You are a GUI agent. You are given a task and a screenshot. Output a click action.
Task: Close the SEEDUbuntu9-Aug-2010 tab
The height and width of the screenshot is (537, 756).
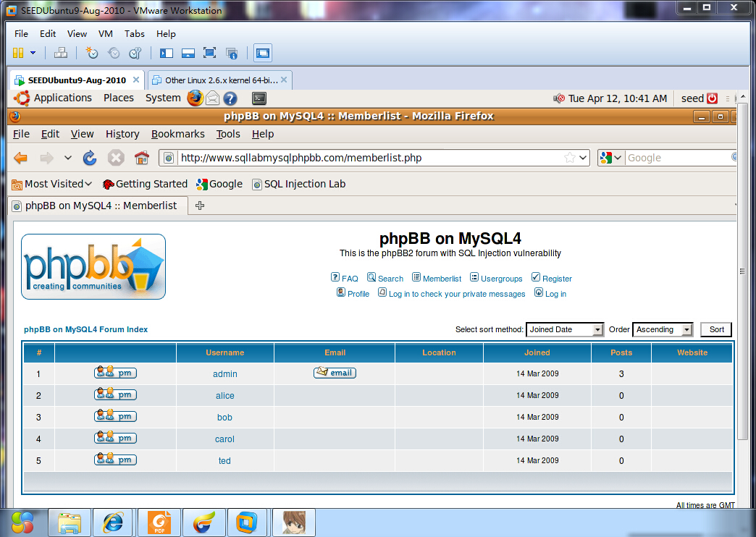pyautogui.click(x=136, y=80)
